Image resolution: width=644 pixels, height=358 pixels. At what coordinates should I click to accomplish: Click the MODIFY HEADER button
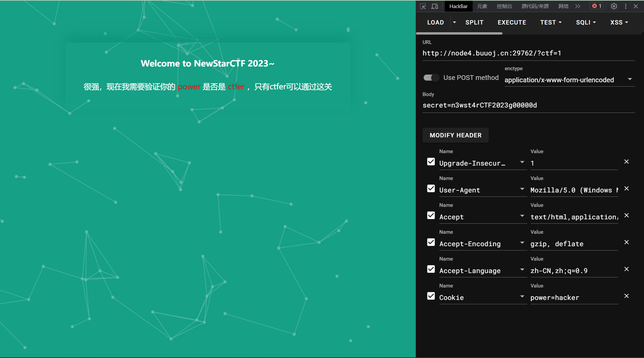(x=455, y=135)
